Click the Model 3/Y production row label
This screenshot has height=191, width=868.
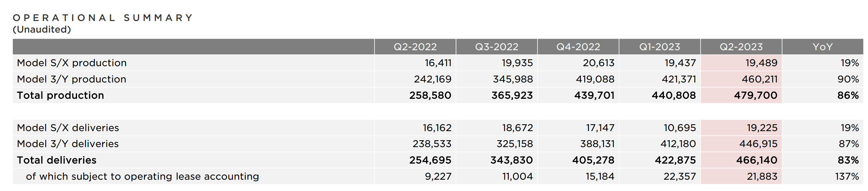click(x=71, y=79)
